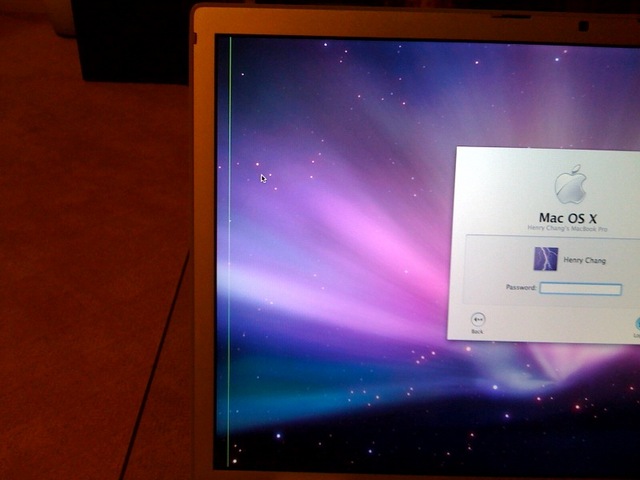Click the Henry Chang user name
Screen dimensions: 640x480
click(x=584, y=260)
